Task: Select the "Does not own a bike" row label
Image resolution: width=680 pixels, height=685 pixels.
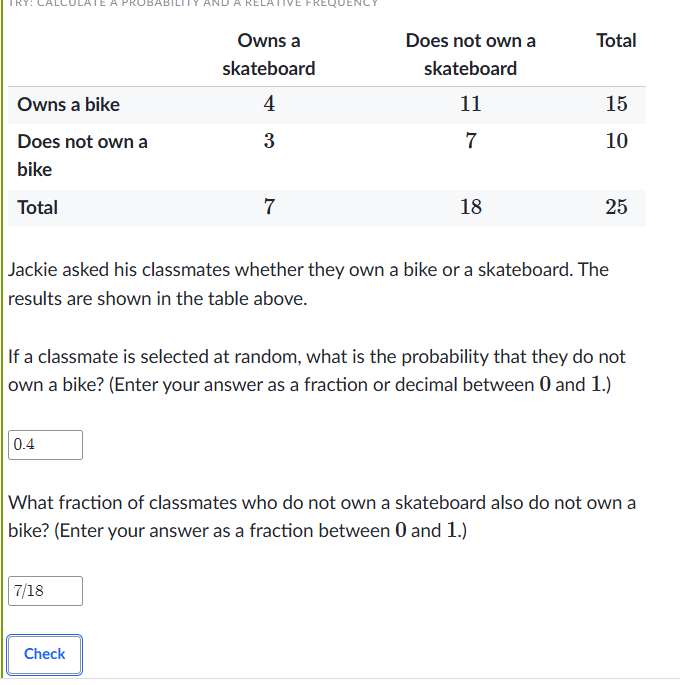Action: [x=82, y=155]
